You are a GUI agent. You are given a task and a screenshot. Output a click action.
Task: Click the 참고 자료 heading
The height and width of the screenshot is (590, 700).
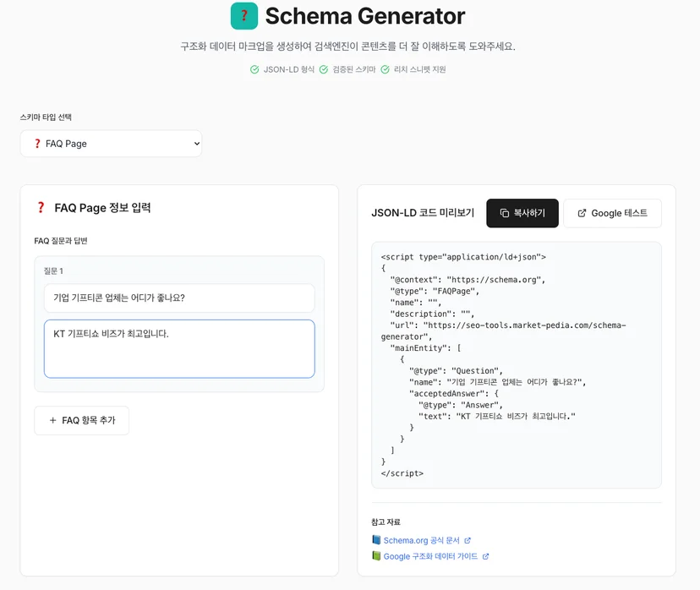point(386,522)
